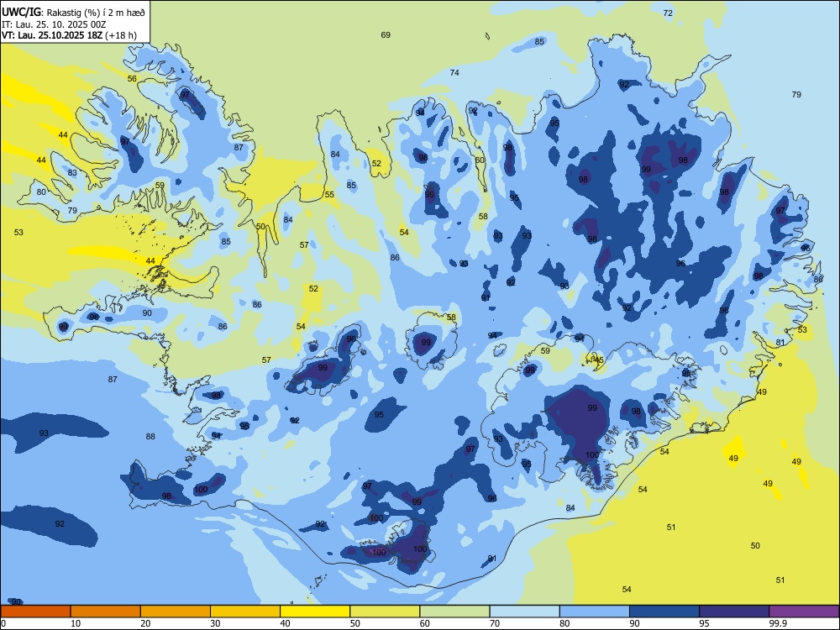
Task: Click the '30' legend tick label
Action: point(215,623)
